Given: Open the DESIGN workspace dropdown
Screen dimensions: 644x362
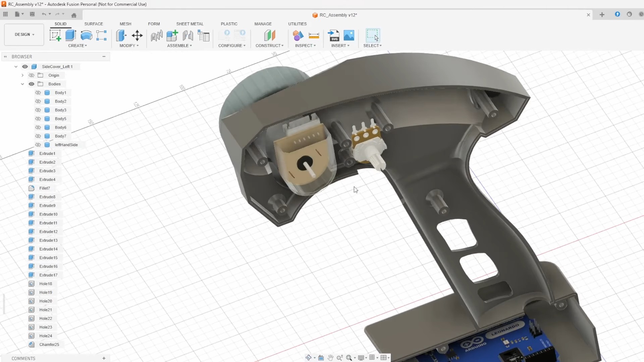Looking at the screenshot, I should click(x=23, y=34).
